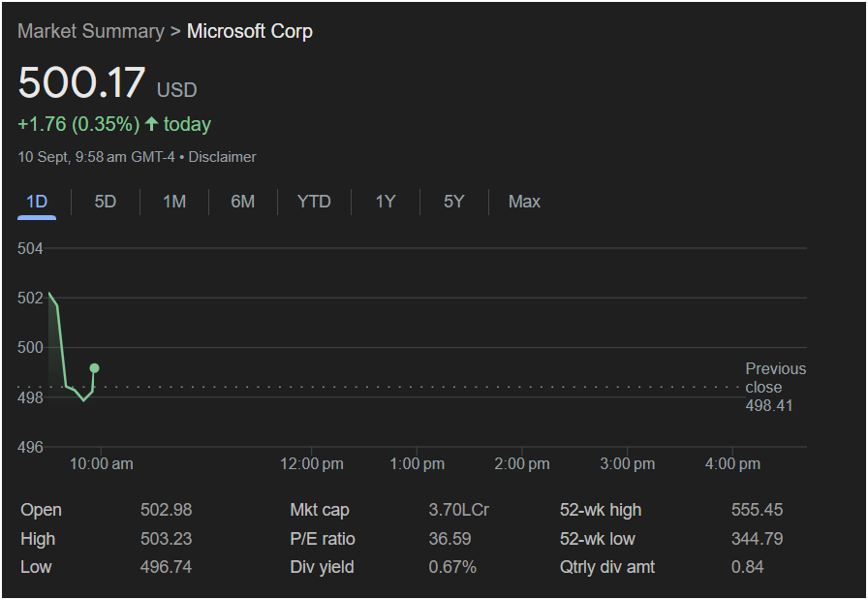Switch to the 5D tab

(x=106, y=202)
